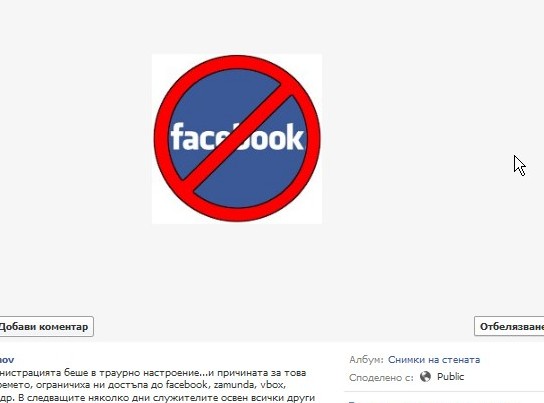Click the Добави коментар button
The height and width of the screenshot is (403, 544).
[46, 326]
